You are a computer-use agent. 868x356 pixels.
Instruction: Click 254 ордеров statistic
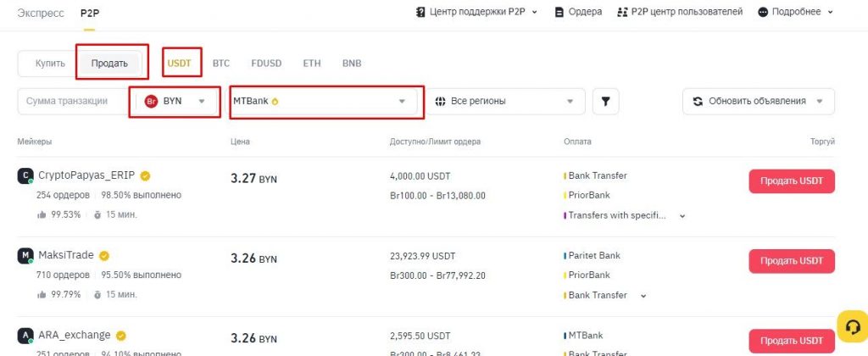point(63,195)
